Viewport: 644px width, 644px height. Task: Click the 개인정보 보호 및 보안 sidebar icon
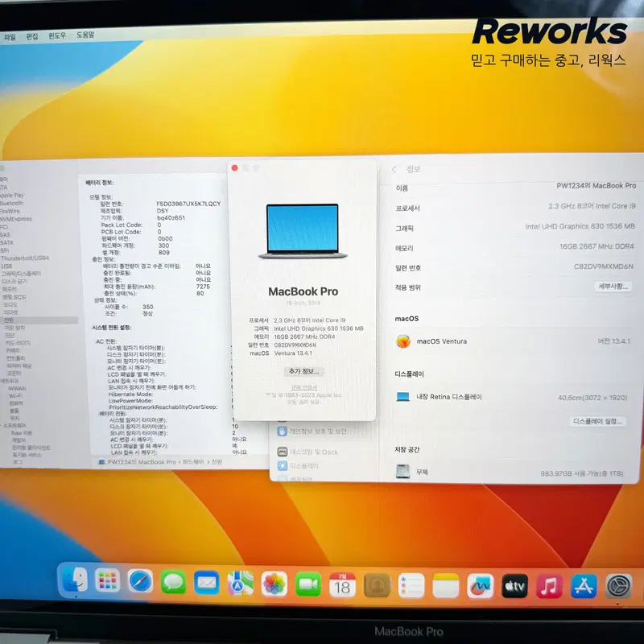point(283,431)
